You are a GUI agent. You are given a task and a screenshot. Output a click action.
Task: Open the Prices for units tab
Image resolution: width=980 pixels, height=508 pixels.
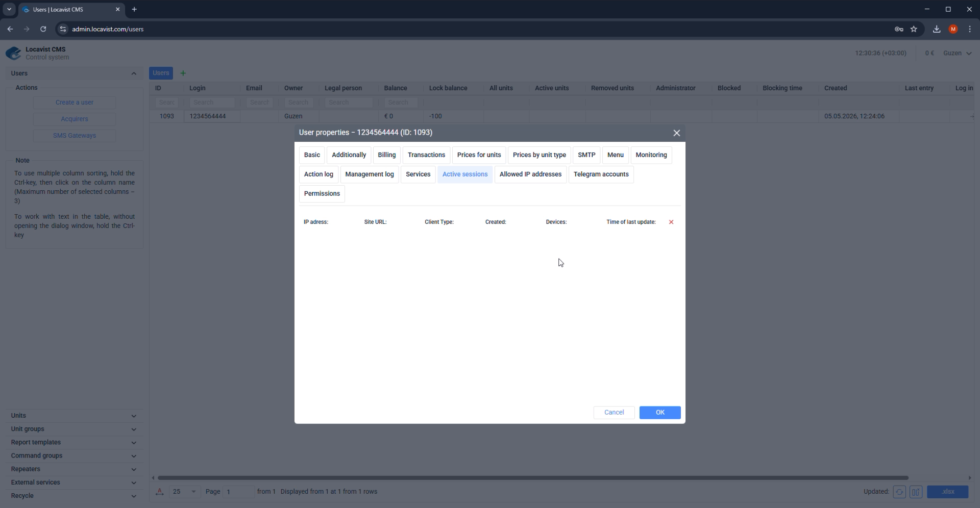pyautogui.click(x=479, y=155)
